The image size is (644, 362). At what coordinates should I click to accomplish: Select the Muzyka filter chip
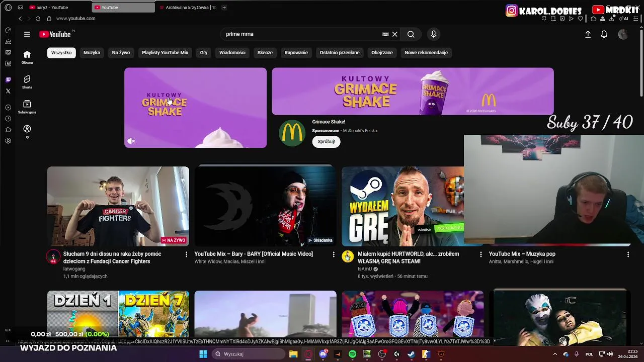(x=92, y=53)
